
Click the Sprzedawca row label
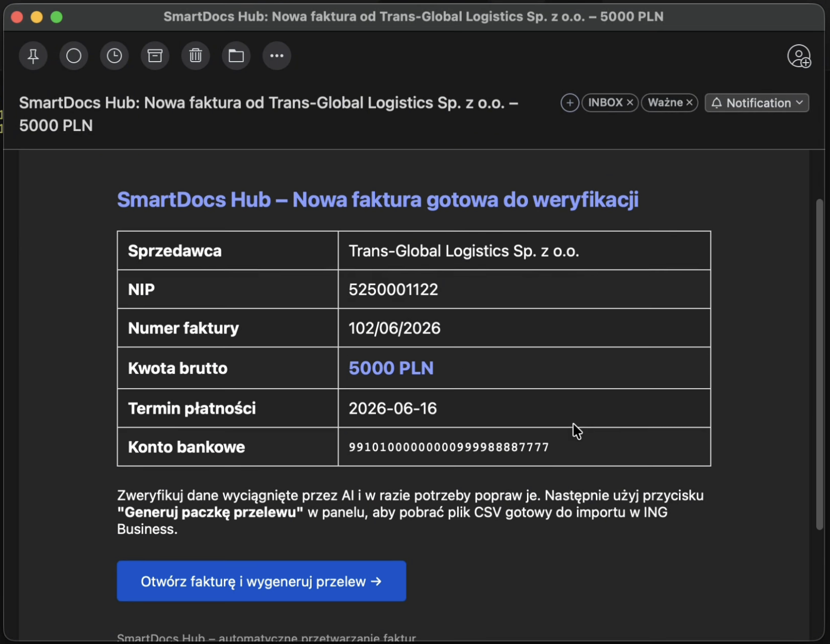(x=175, y=251)
